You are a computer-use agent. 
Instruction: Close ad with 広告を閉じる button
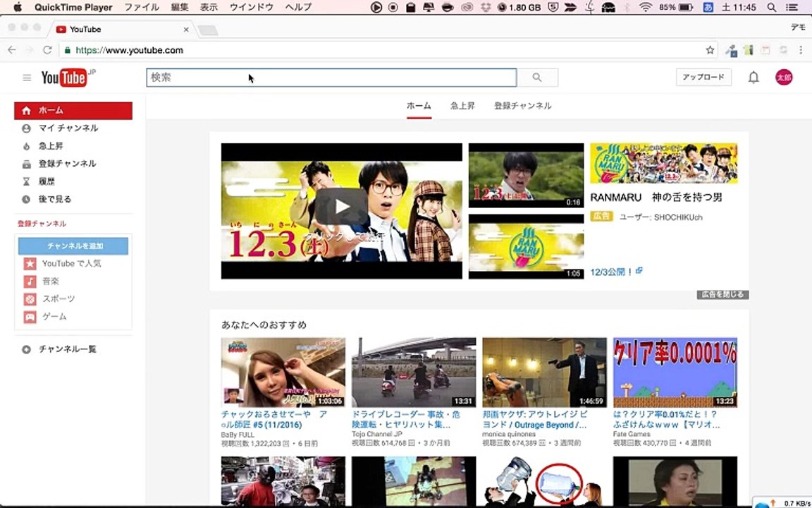pos(722,294)
